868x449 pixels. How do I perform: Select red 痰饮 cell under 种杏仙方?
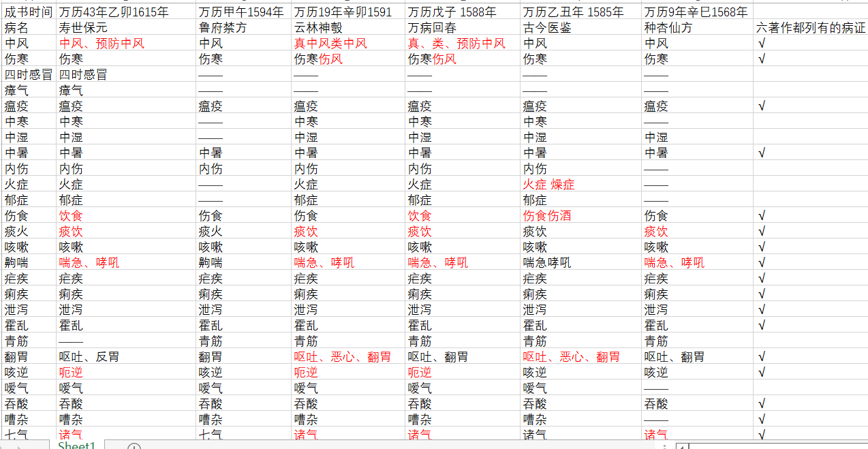(x=698, y=231)
